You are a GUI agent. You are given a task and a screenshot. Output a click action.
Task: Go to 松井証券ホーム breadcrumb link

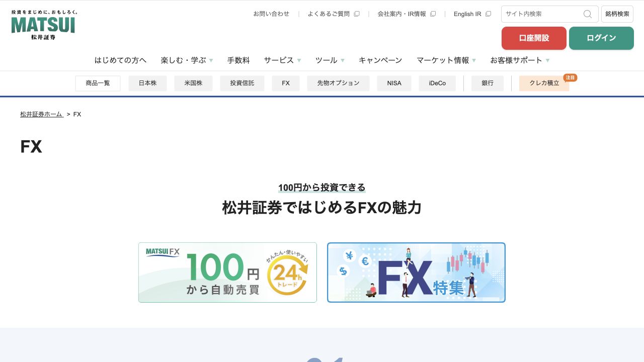pos(42,115)
